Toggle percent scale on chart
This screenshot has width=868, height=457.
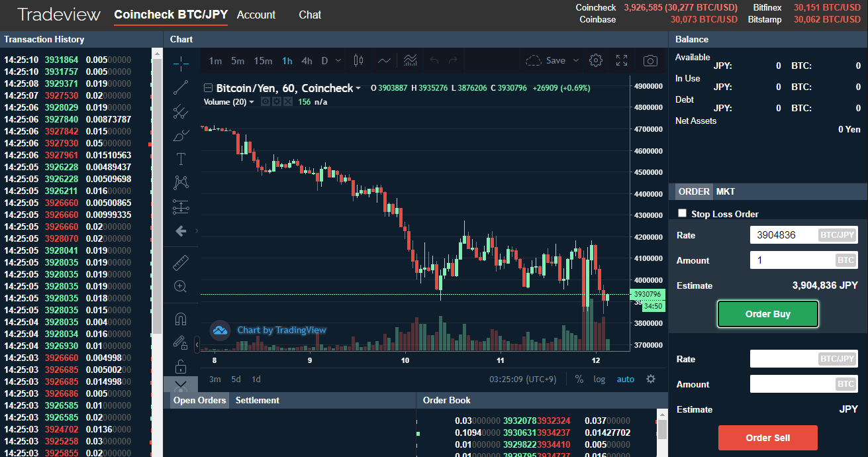[579, 380]
